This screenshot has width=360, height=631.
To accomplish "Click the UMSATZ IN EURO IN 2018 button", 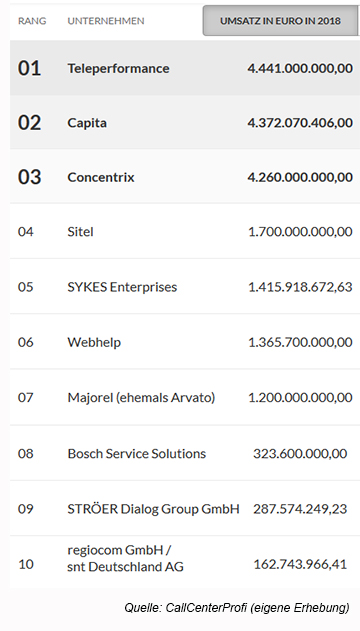I will [x=281, y=21].
